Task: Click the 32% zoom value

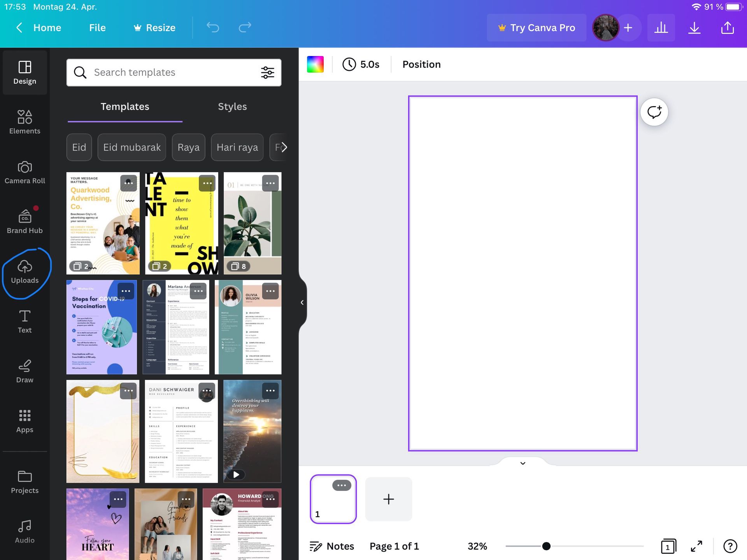Action: tap(477, 546)
